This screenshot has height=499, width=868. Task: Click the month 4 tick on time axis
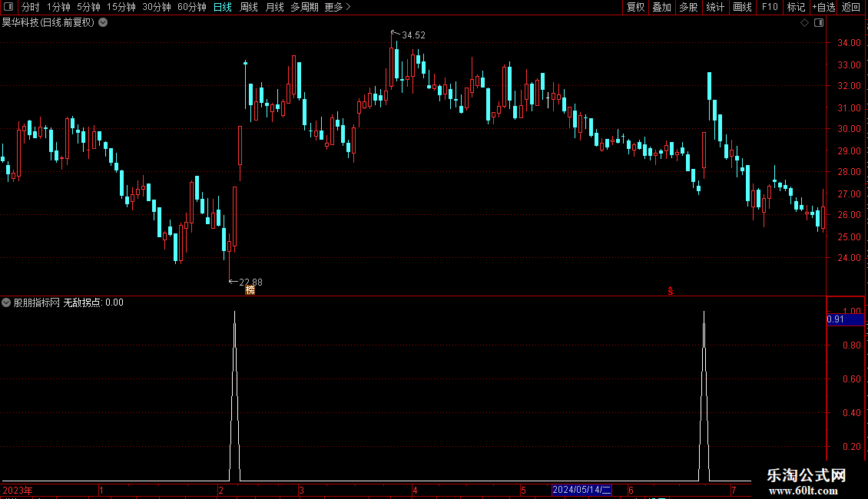(415, 490)
